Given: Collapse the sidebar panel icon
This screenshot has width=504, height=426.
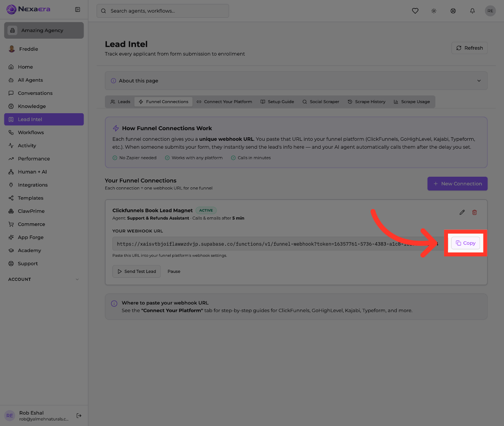Looking at the screenshot, I should (78, 9).
